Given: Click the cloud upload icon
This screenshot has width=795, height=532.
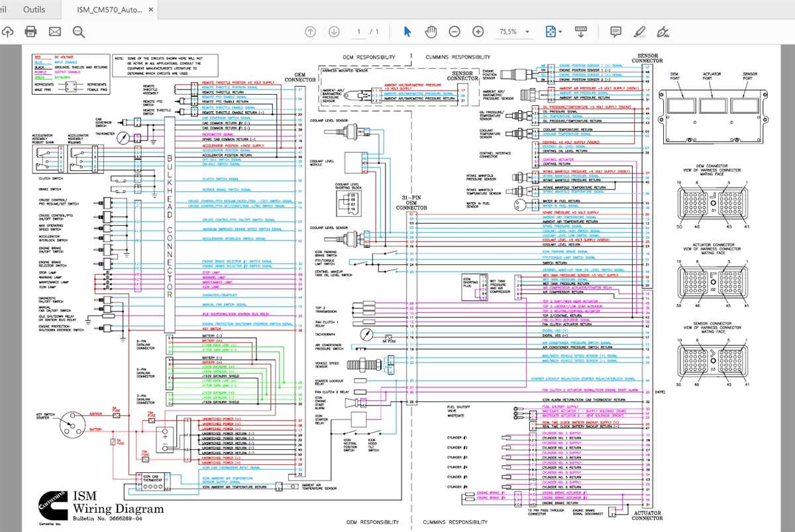Looking at the screenshot, I should (7, 31).
